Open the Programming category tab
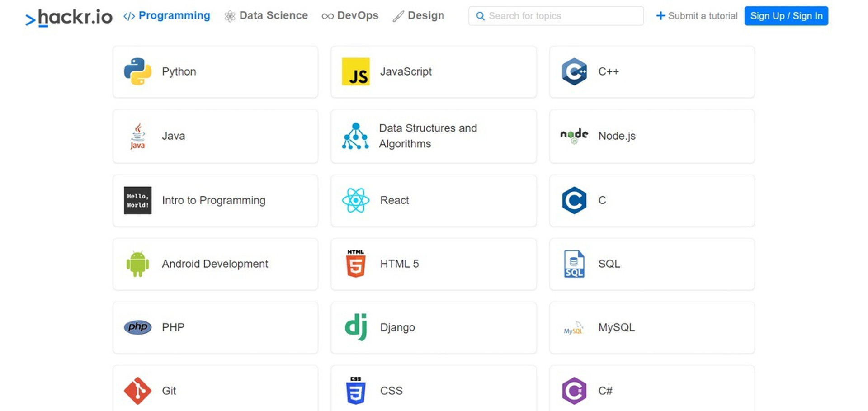Image resolution: width=868 pixels, height=411 pixels. pyautogui.click(x=167, y=16)
